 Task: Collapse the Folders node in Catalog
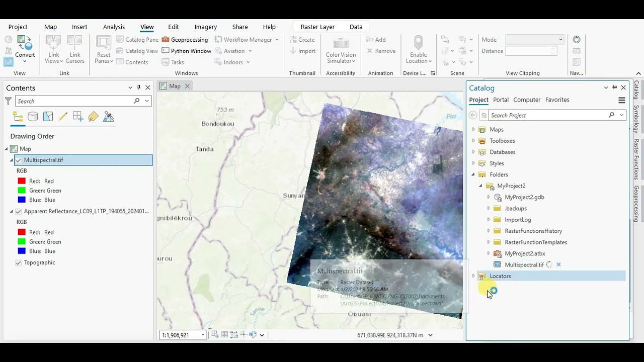point(473,174)
